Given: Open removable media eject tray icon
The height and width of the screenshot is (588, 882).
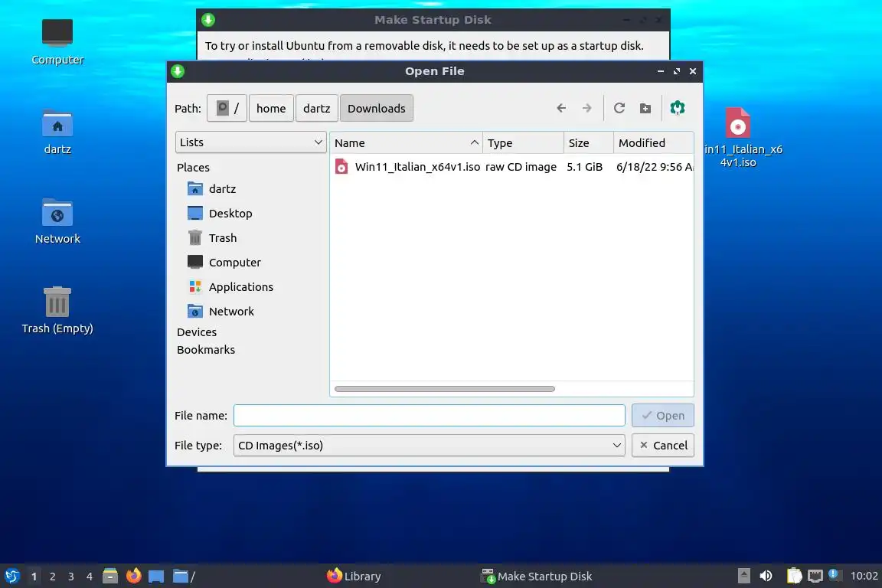Looking at the screenshot, I should click(743, 576).
